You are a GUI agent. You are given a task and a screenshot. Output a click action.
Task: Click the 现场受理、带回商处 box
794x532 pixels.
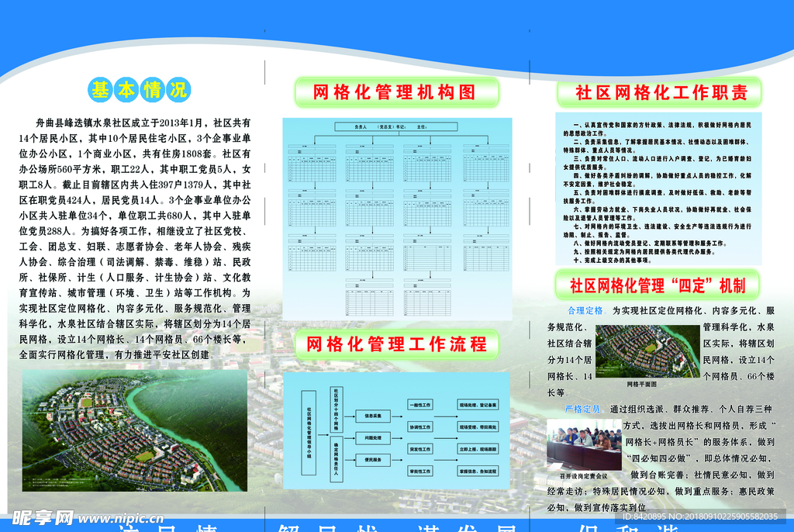pos(478,427)
